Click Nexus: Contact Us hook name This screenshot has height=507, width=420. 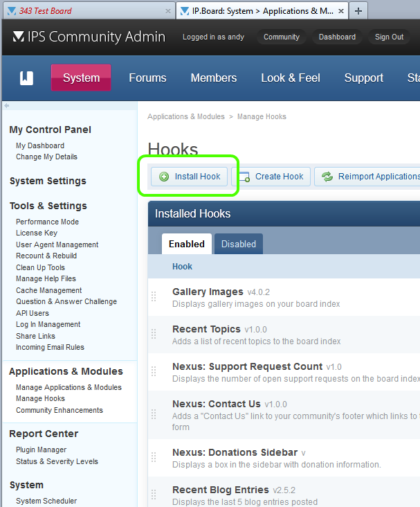pyautogui.click(x=217, y=404)
